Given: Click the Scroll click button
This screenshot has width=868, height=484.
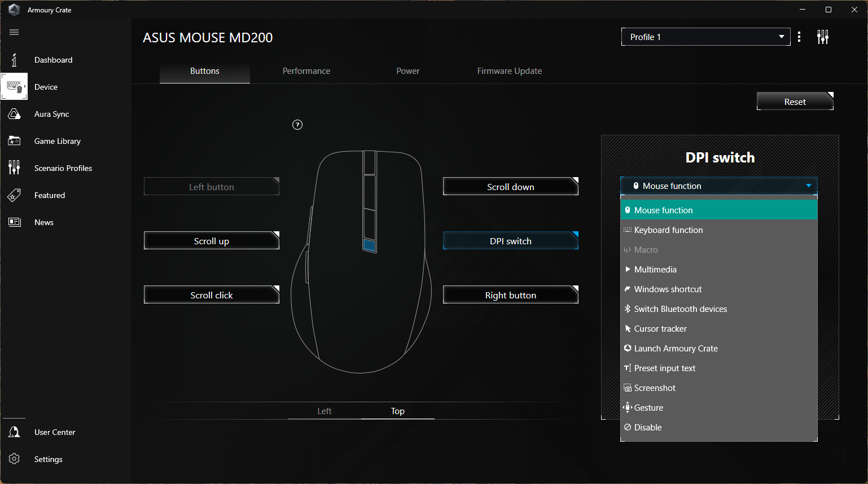Looking at the screenshot, I should tap(212, 295).
